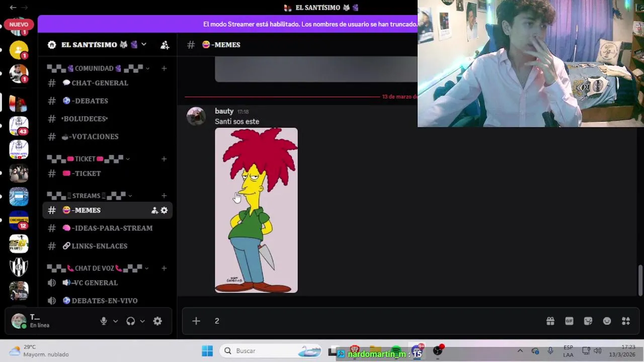644x362 pixels.
Task: Click the 'Santi sos este' message text
Action: [237, 122]
